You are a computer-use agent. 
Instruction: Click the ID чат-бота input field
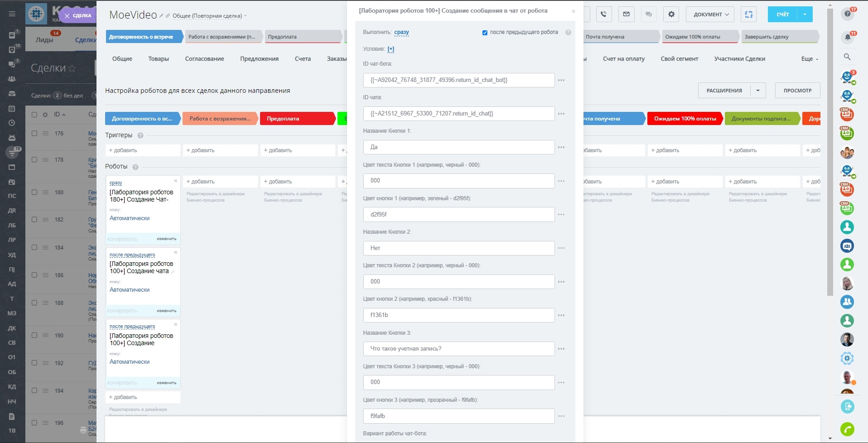459,80
